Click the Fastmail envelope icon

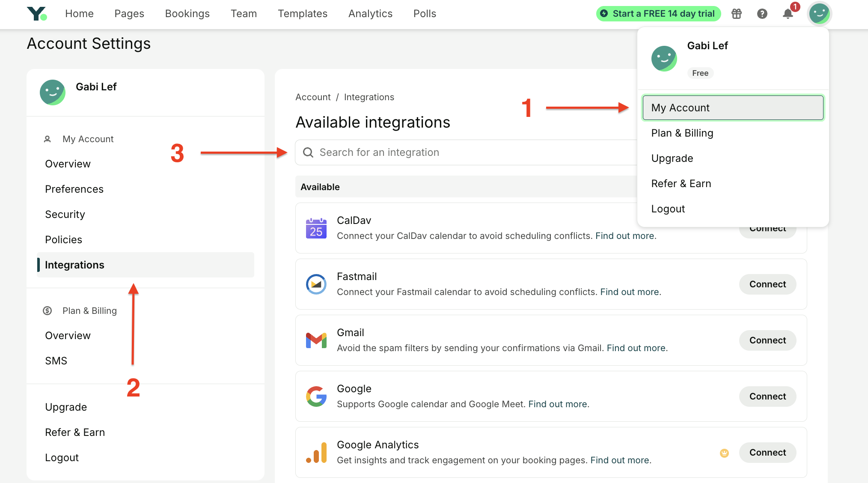316,284
